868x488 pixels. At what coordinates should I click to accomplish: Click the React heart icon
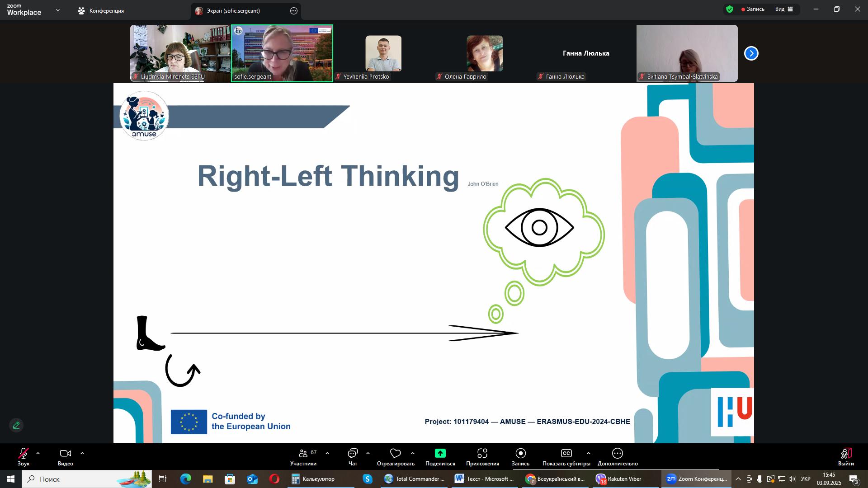(x=396, y=454)
